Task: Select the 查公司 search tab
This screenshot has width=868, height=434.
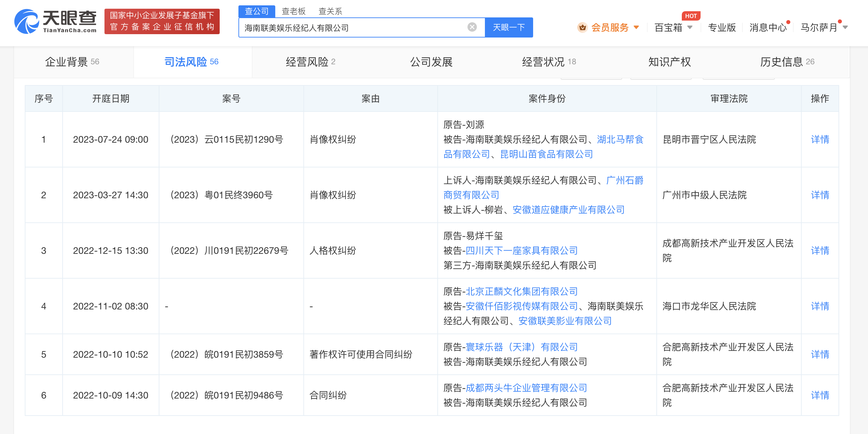Action: pyautogui.click(x=257, y=11)
